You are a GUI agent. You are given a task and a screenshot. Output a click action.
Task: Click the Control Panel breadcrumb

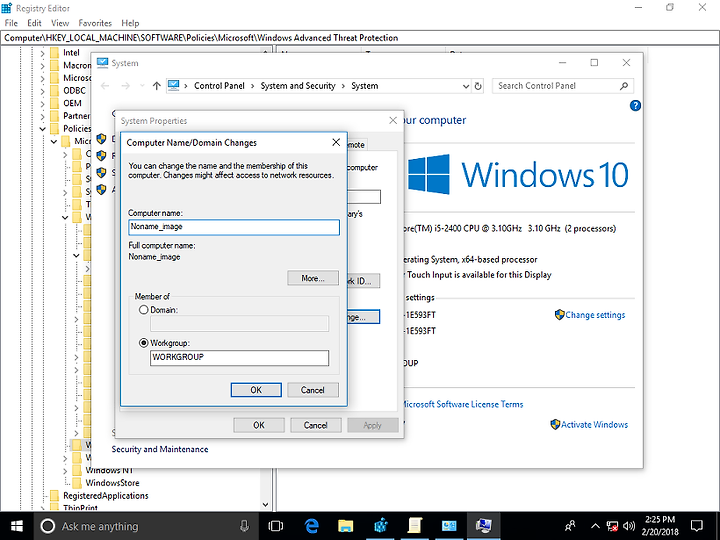click(x=219, y=86)
